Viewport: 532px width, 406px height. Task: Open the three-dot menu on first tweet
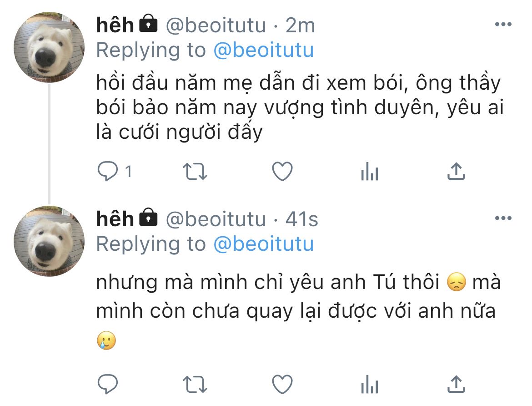503,24
